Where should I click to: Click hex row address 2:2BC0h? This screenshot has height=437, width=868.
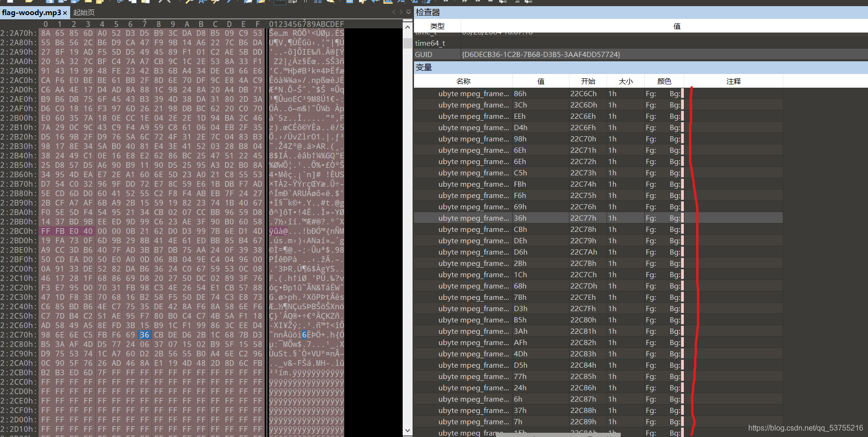click(18, 231)
